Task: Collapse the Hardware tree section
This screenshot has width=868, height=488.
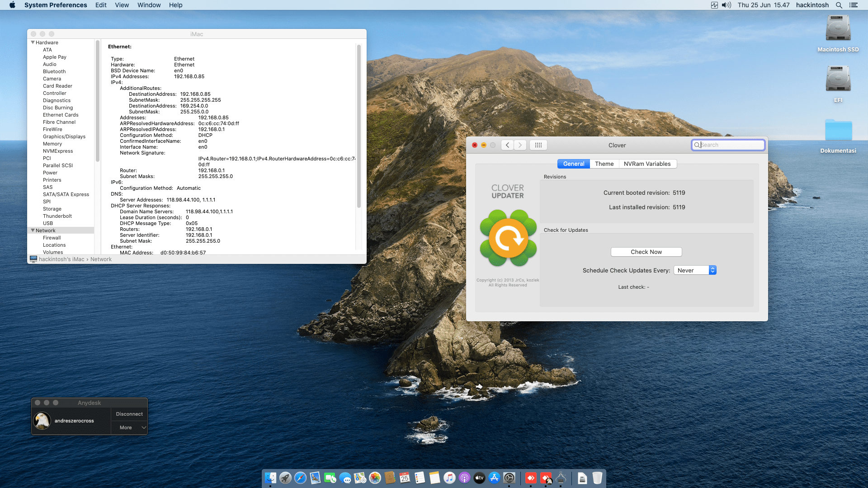Action: coord(33,42)
